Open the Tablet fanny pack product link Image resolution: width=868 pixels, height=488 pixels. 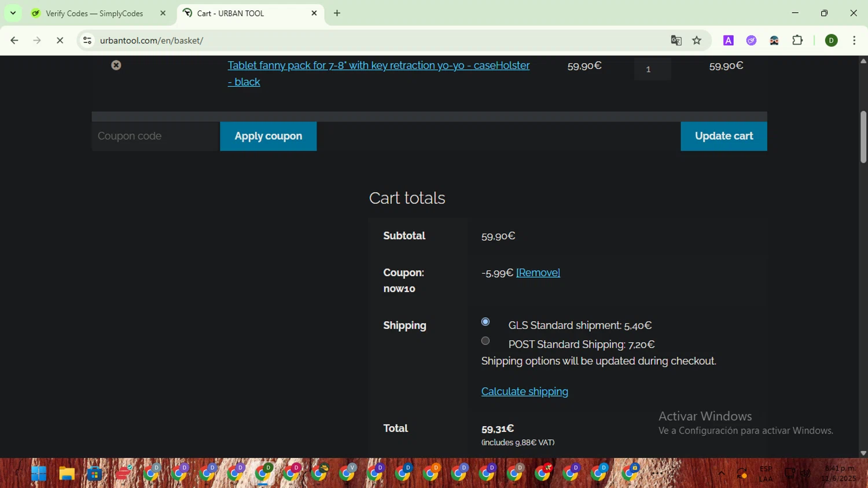(x=378, y=74)
